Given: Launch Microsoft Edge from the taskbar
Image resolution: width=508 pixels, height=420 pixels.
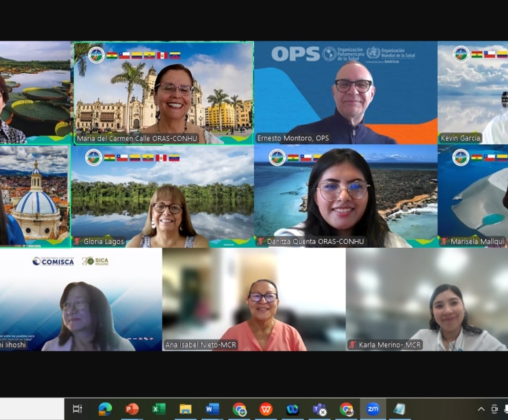Looking at the screenshot, I should coord(105,409).
